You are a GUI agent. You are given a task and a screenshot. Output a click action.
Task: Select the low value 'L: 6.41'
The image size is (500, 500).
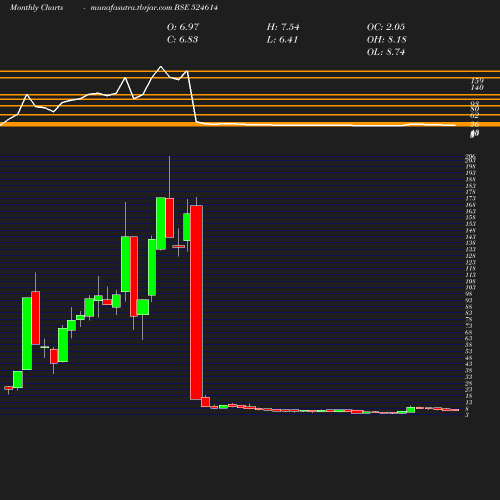pyautogui.click(x=282, y=39)
